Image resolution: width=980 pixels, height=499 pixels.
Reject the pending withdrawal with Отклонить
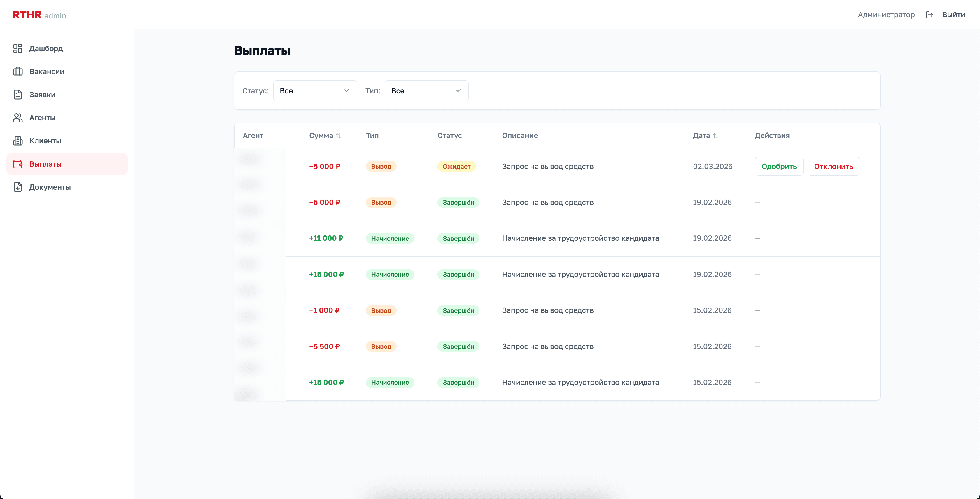click(833, 166)
